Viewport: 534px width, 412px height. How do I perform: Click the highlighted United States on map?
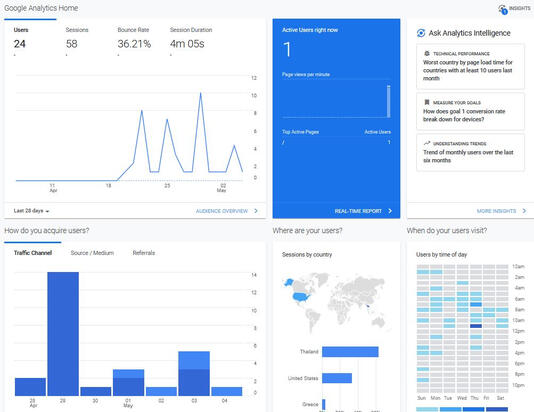pyautogui.click(x=302, y=297)
